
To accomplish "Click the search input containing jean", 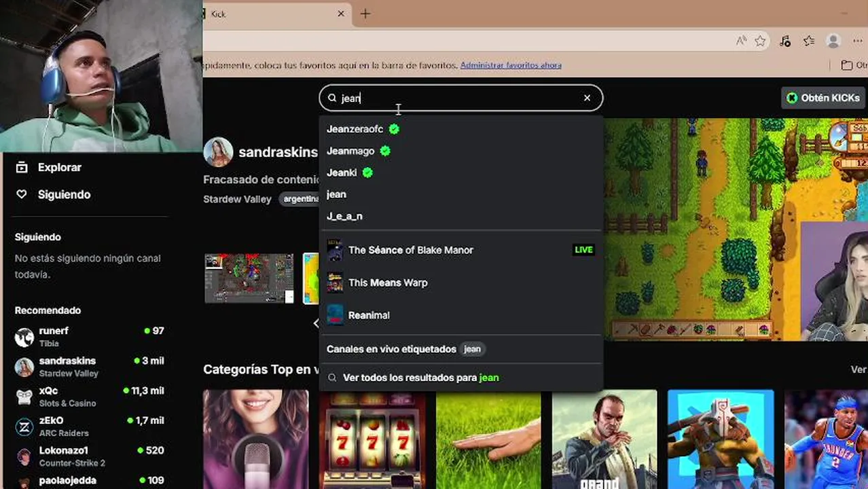I will 460,98.
